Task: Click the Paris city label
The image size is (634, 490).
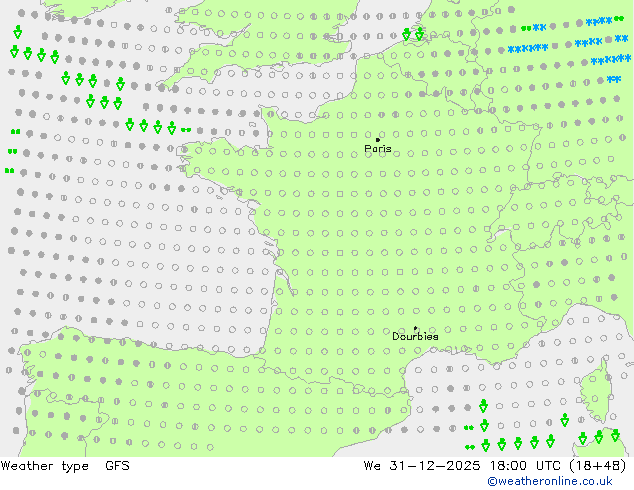Action: point(378,149)
